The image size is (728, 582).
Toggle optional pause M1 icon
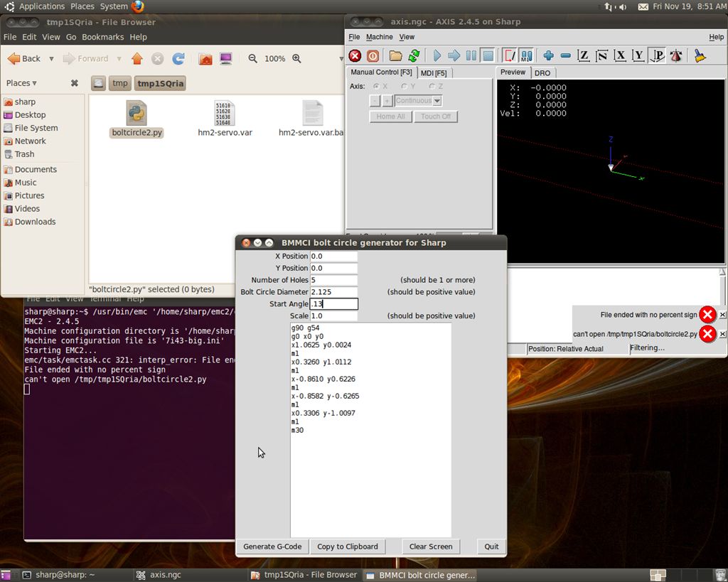[x=526, y=55]
